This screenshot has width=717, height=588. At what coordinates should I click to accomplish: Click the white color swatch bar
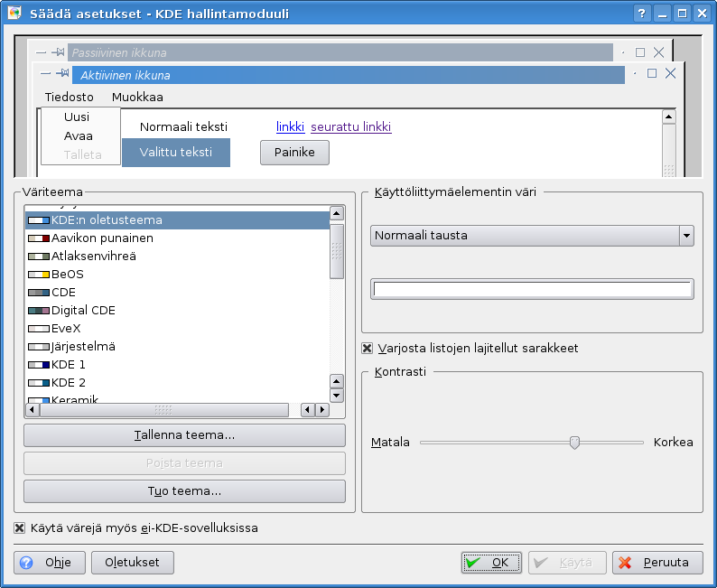(532, 289)
